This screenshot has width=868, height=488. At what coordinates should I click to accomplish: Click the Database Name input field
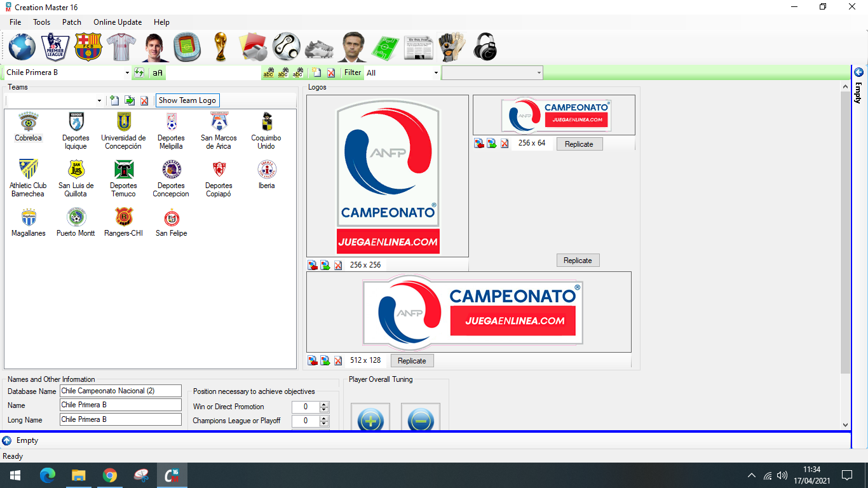coord(121,391)
